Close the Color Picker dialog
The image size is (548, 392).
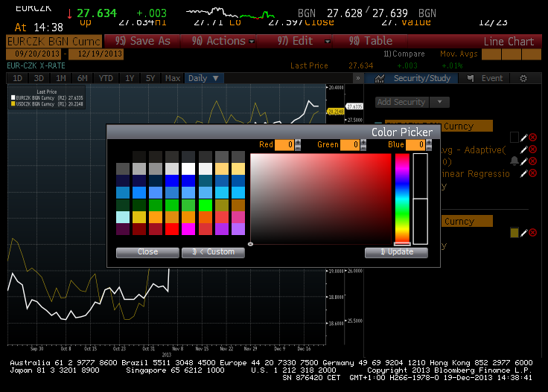click(x=147, y=252)
